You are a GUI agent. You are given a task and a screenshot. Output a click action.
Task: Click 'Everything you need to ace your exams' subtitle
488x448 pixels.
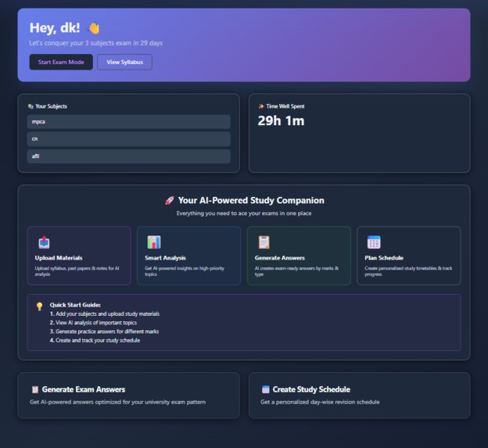pos(244,213)
